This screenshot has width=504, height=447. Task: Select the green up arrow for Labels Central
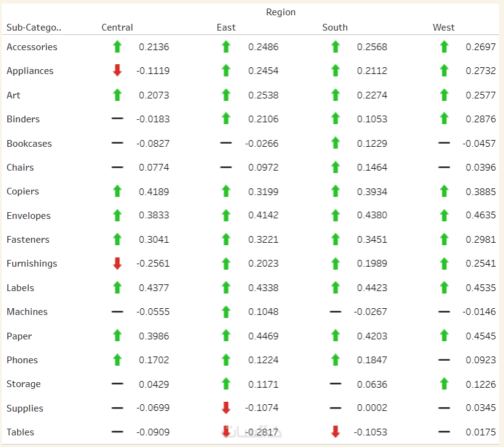[x=117, y=288]
